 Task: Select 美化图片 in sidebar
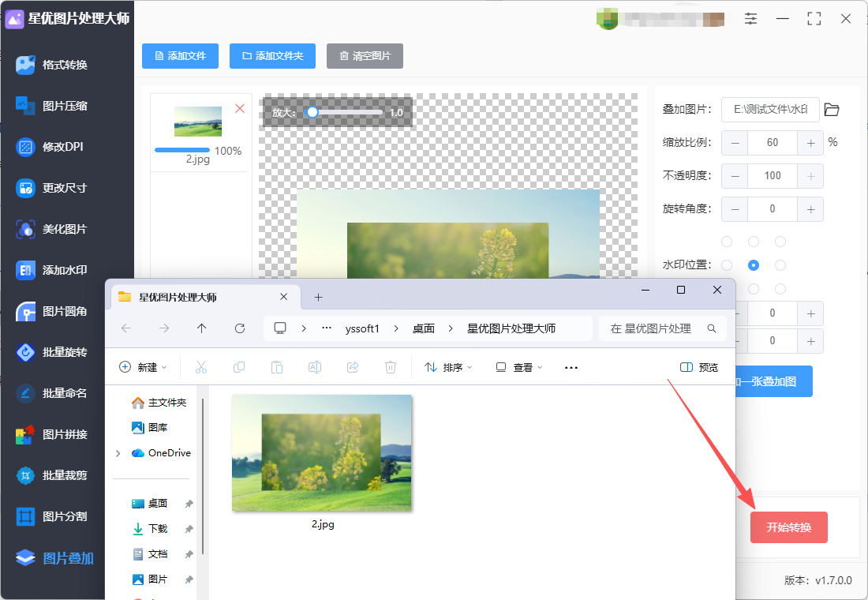51,229
